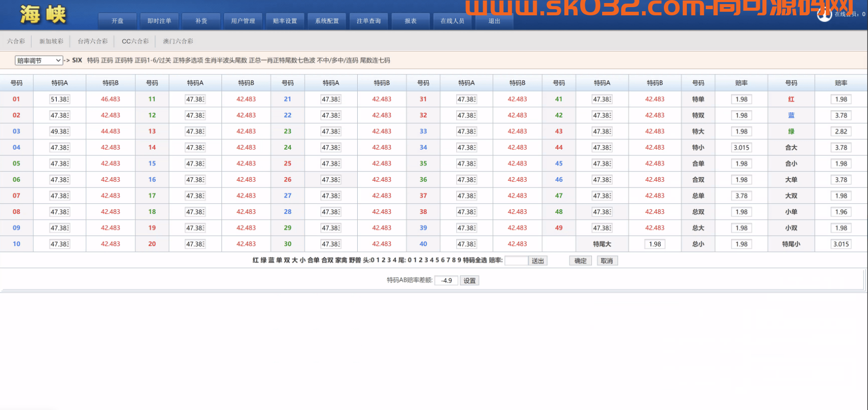Go to 补货 menu item
868x410 pixels.
point(201,21)
